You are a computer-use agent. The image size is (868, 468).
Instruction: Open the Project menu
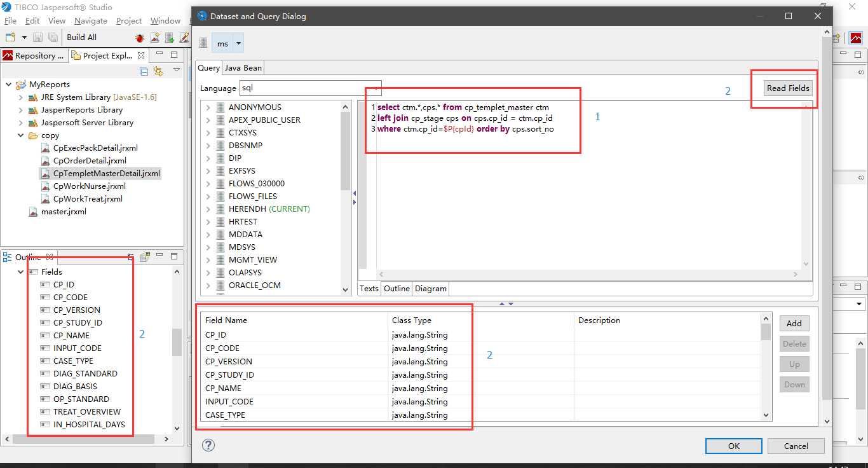(129, 21)
